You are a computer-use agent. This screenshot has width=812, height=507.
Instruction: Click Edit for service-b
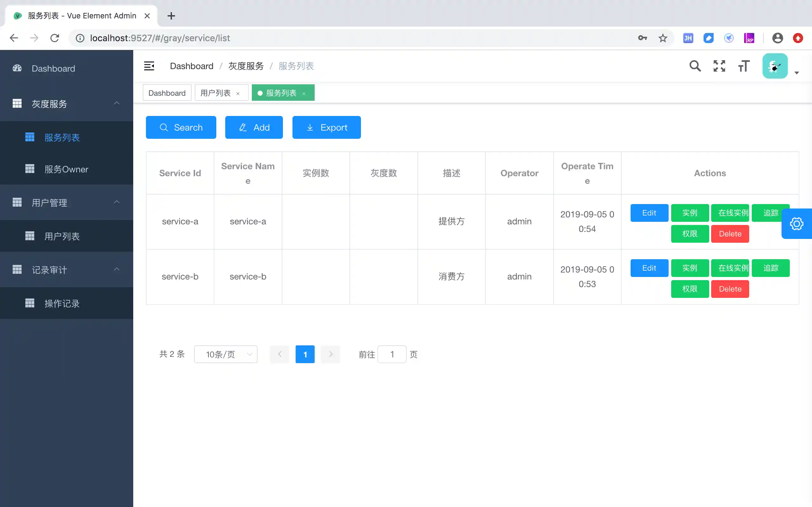649,268
